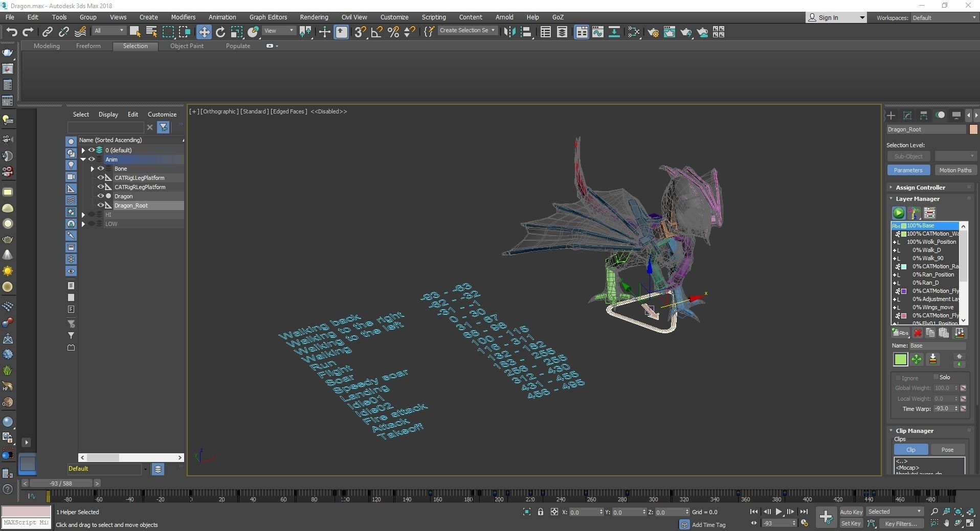
Task: Enable the Solo checkbox
Action: [936, 377]
